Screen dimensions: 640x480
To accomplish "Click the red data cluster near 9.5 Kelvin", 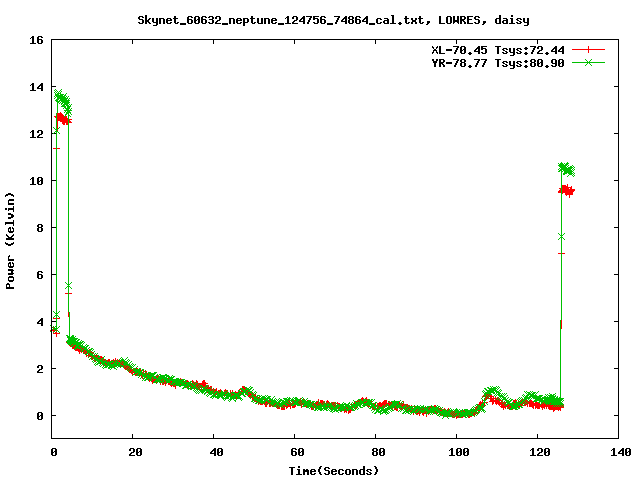I will click(567, 190).
